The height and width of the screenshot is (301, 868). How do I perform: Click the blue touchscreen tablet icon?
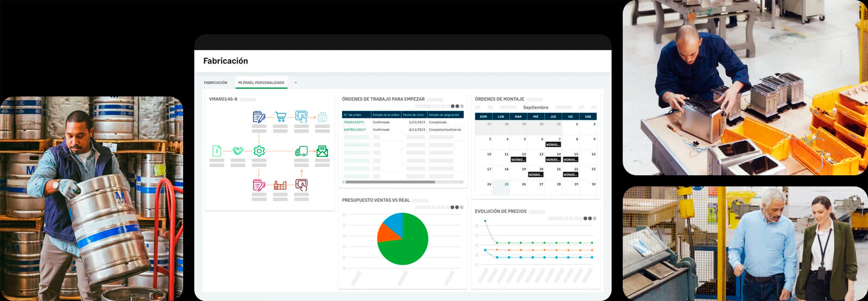(x=301, y=117)
